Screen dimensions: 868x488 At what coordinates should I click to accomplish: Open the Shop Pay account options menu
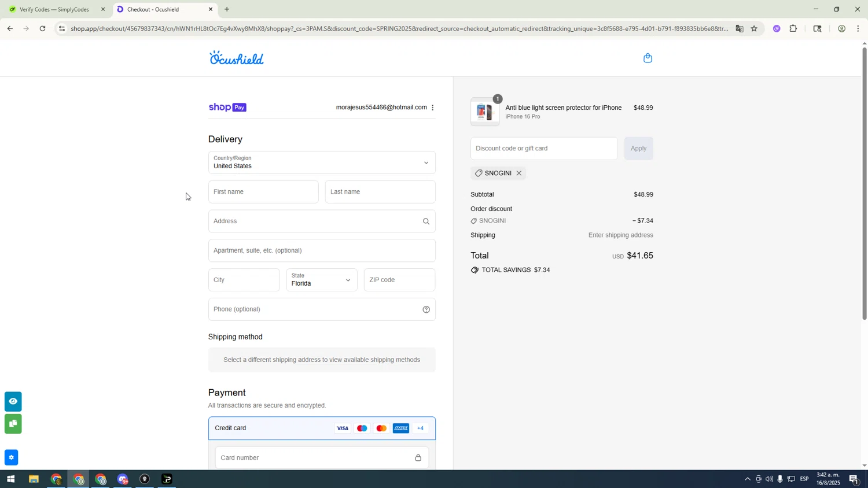(432, 108)
